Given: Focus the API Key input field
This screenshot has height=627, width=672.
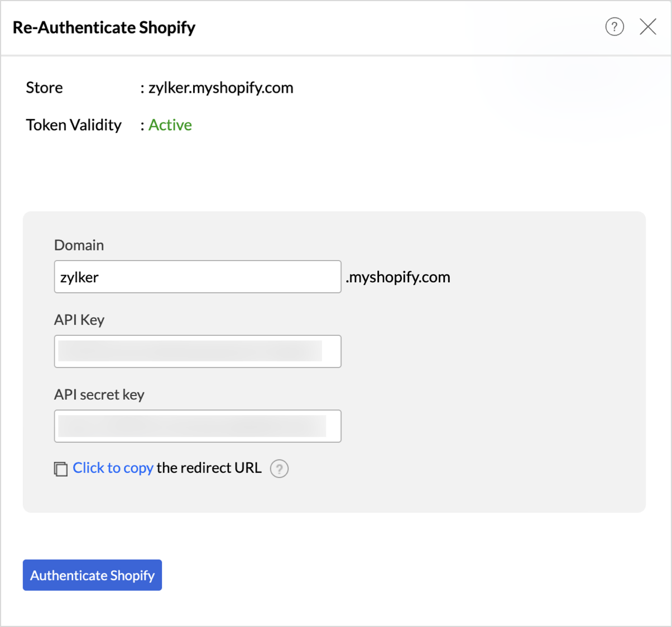Looking at the screenshot, I should 197,351.
